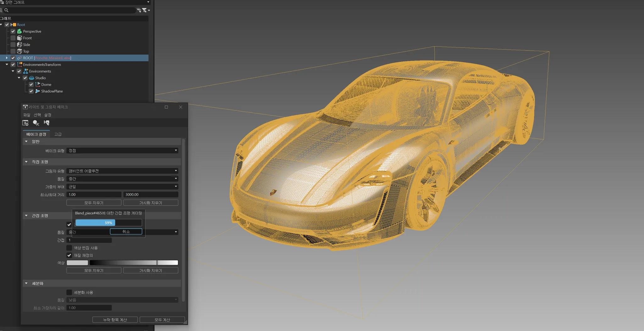
Task: Toggle visibility of ROOT Porsche_MissionE.wire node
Action: pos(13,58)
